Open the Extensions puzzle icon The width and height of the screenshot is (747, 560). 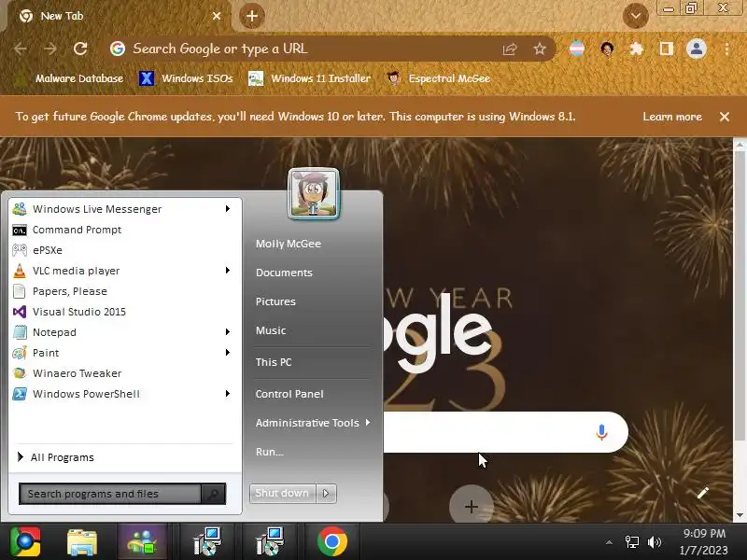click(x=637, y=49)
